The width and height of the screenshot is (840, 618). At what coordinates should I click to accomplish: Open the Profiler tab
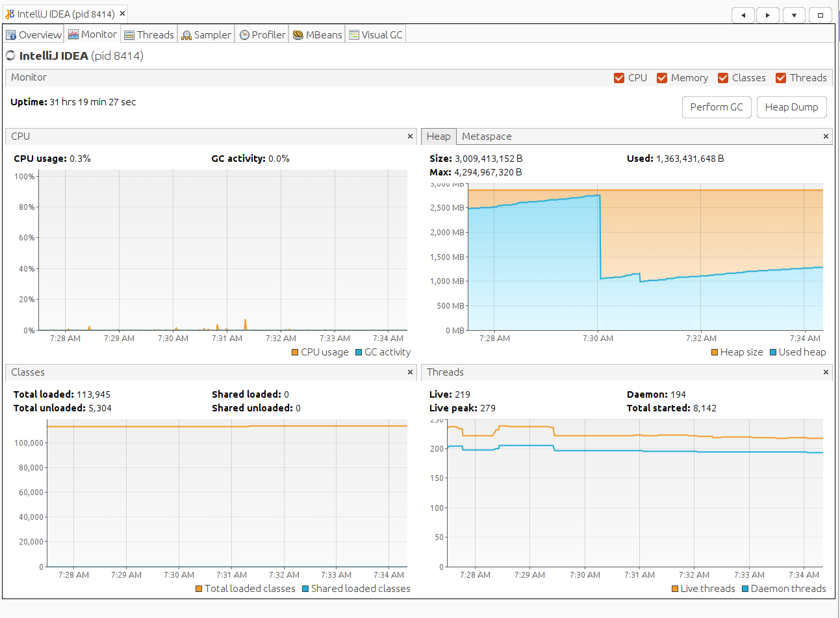tap(262, 35)
